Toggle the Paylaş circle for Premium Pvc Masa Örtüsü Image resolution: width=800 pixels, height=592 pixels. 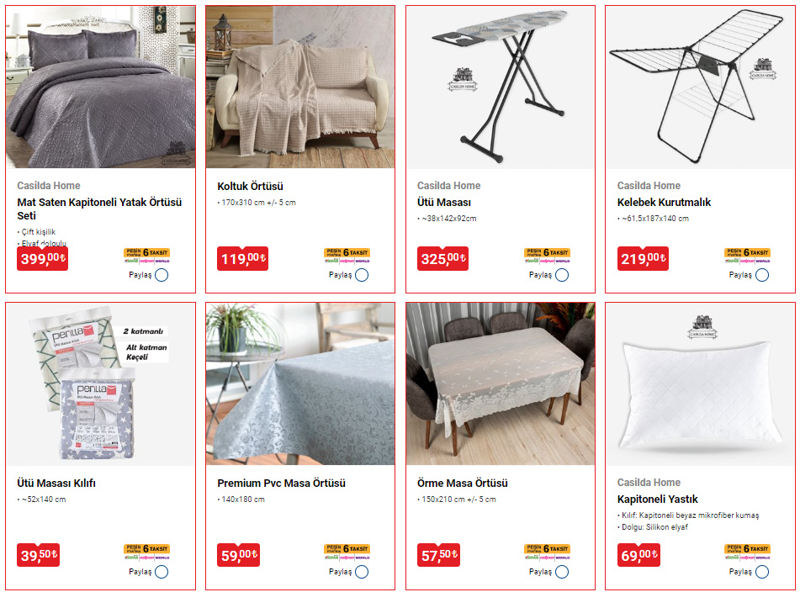pos(362,572)
